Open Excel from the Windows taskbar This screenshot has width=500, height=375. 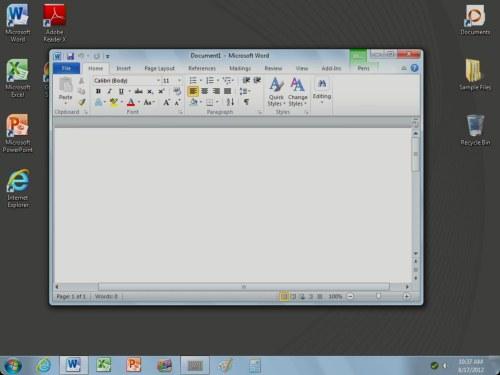pos(103,365)
